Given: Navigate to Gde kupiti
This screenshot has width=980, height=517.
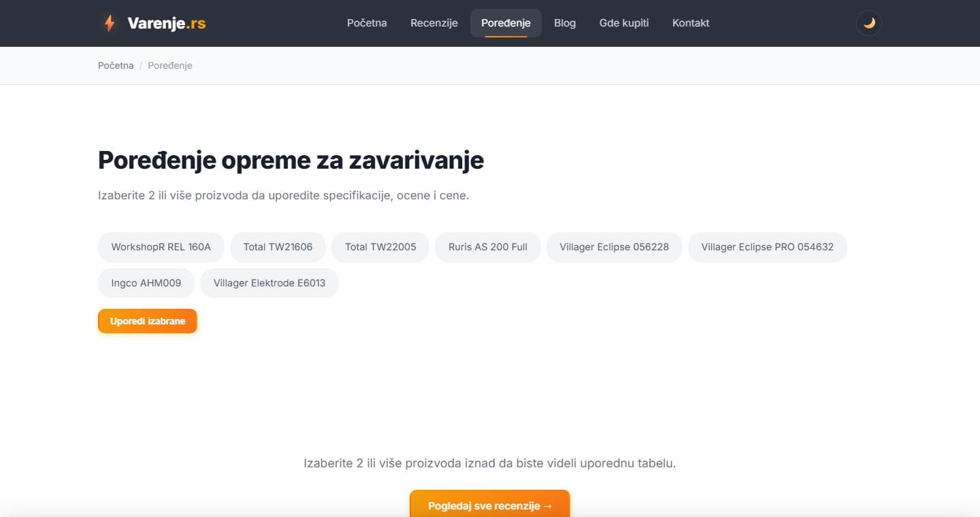Looking at the screenshot, I should coord(624,23).
